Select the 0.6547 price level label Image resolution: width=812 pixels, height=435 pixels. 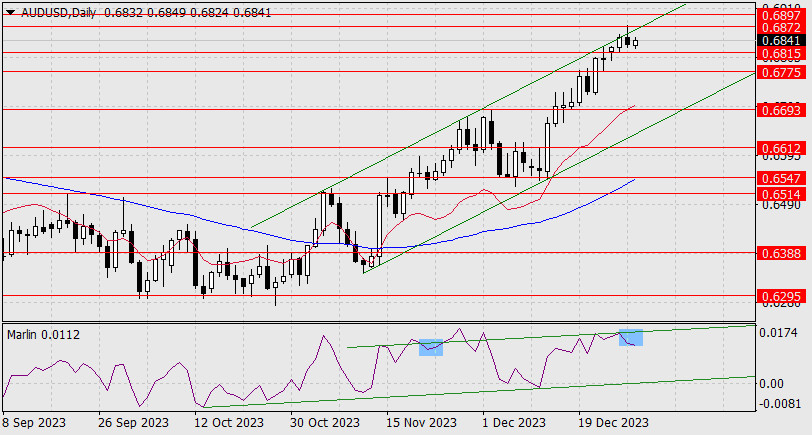pos(782,179)
